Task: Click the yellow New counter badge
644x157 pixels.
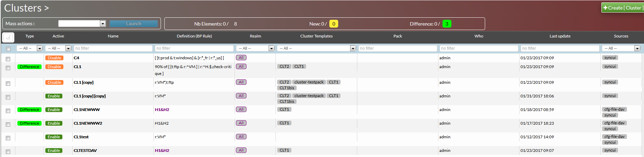Action: coord(334,24)
